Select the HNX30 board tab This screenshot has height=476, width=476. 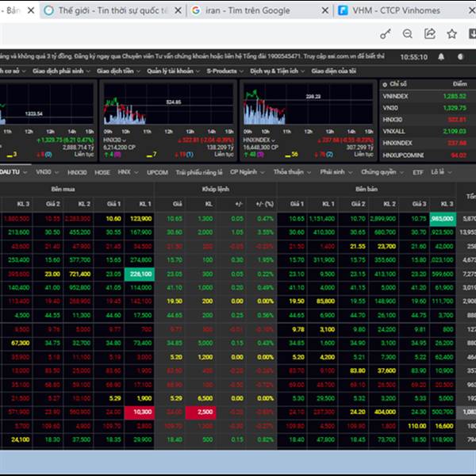(x=77, y=172)
